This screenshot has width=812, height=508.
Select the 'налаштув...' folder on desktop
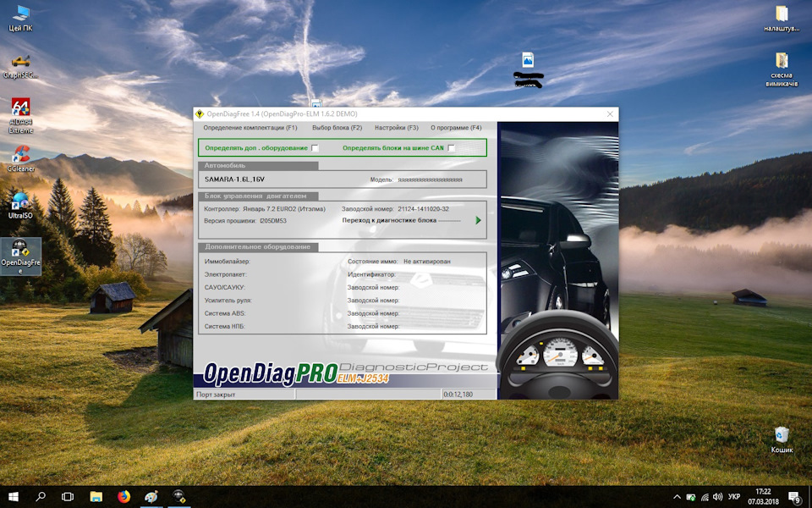(782, 18)
